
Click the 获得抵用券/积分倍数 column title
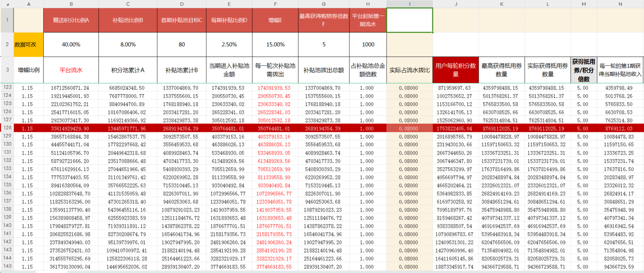point(584,70)
